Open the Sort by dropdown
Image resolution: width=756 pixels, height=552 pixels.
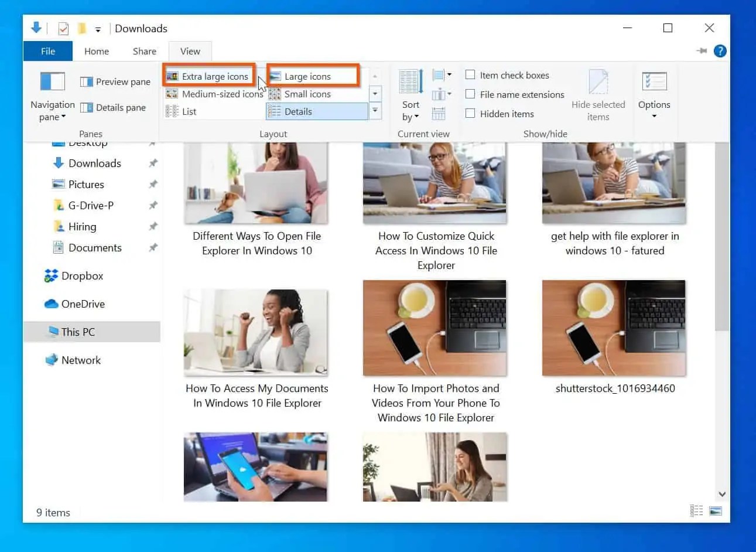[410, 96]
